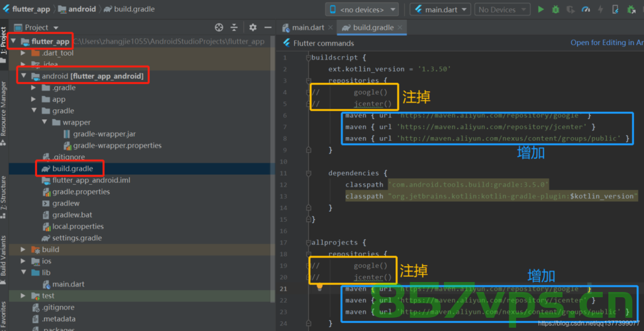Click the allprojects { line in editor
644x331 pixels.
338,242
